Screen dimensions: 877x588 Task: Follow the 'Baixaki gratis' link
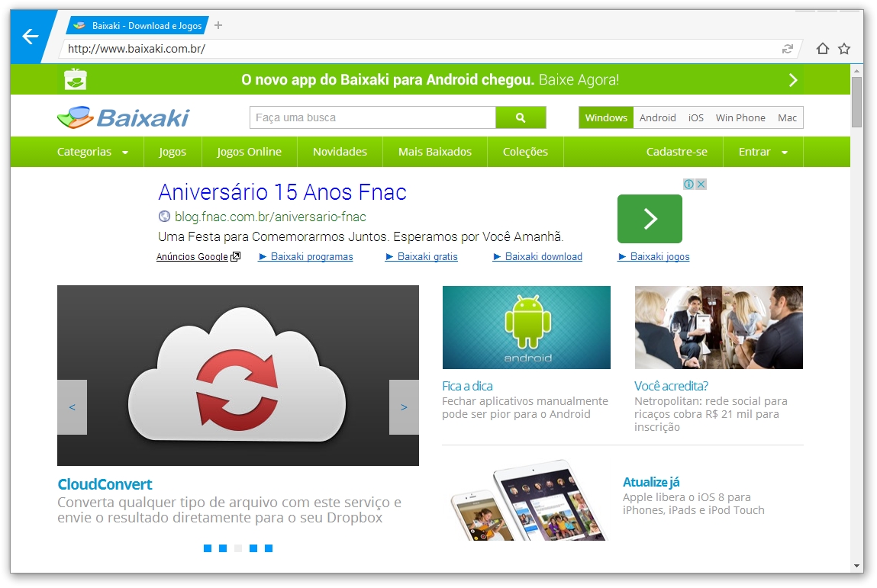[422, 256]
